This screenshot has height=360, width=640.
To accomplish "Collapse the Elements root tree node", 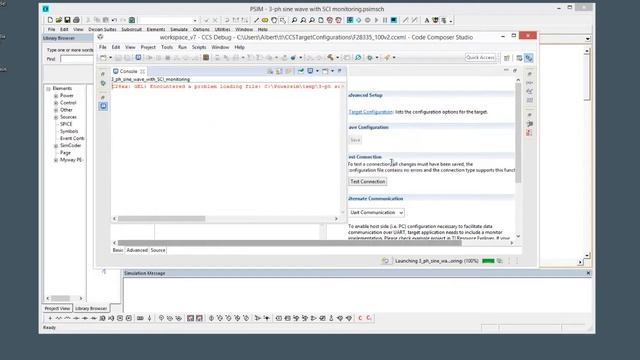I will (x=49, y=89).
